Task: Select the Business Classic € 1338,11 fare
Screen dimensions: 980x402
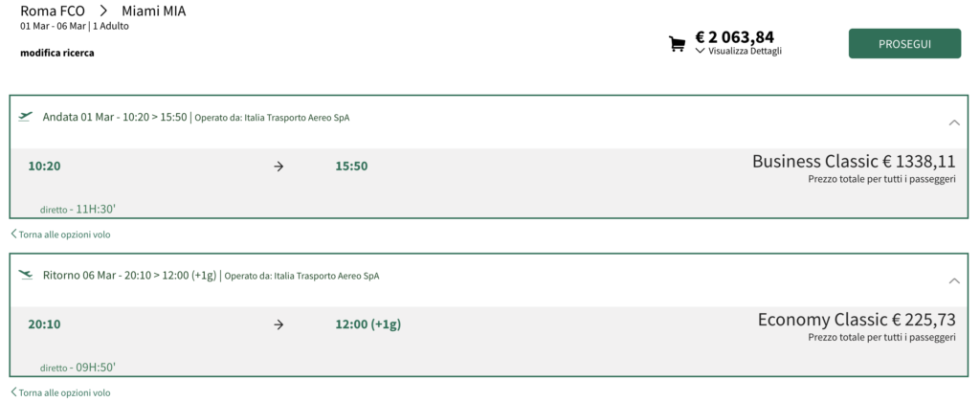Action: pos(854,162)
